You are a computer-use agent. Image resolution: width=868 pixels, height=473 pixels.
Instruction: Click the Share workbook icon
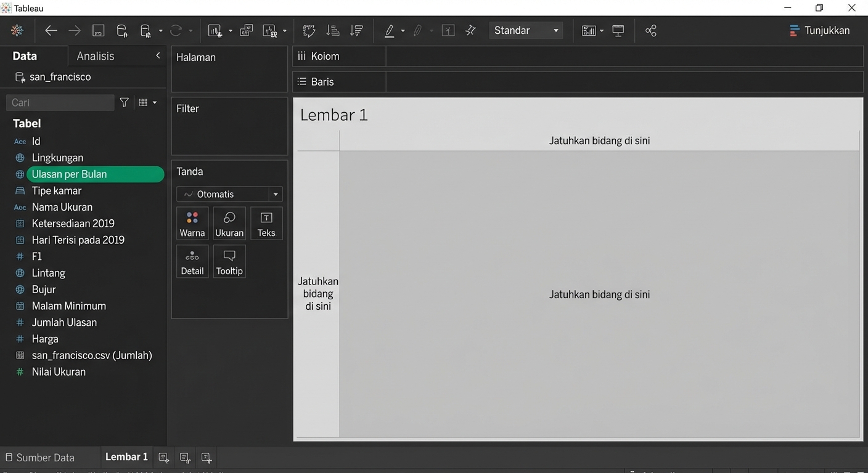click(651, 31)
